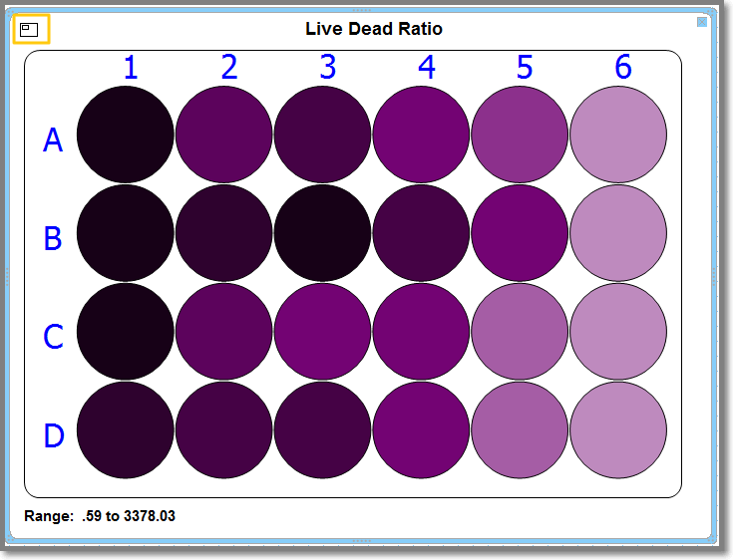This screenshot has width=733, height=560.
Task: Click column header 3
Action: tap(328, 67)
